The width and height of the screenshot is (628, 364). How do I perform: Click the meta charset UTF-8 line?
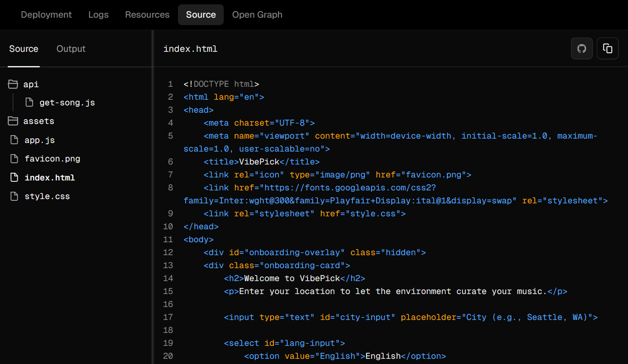point(259,123)
